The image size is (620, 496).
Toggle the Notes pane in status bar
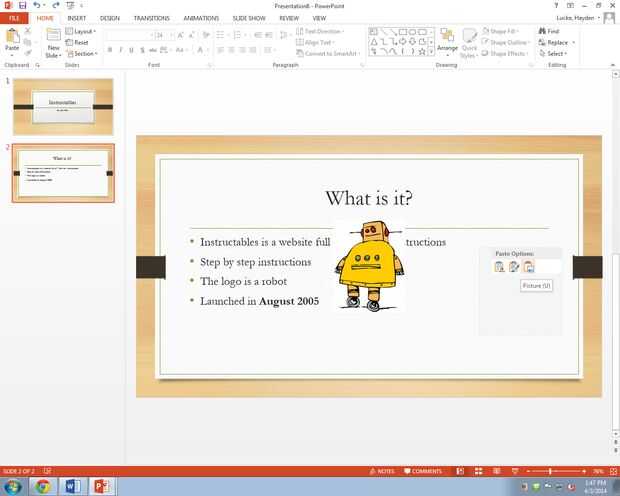click(382, 471)
